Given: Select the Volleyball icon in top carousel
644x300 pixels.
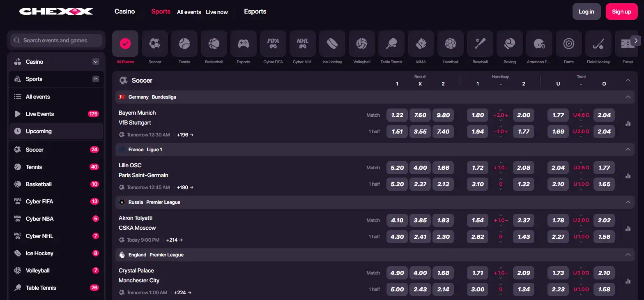Looking at the screenshot, I should (362, 44).
